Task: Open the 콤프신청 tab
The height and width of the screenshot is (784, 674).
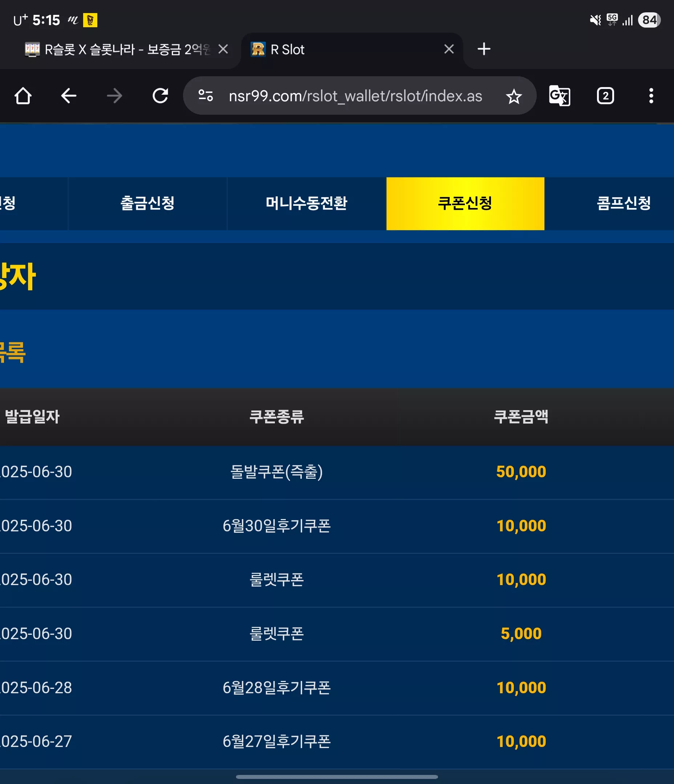Action: tap(623, 203)
